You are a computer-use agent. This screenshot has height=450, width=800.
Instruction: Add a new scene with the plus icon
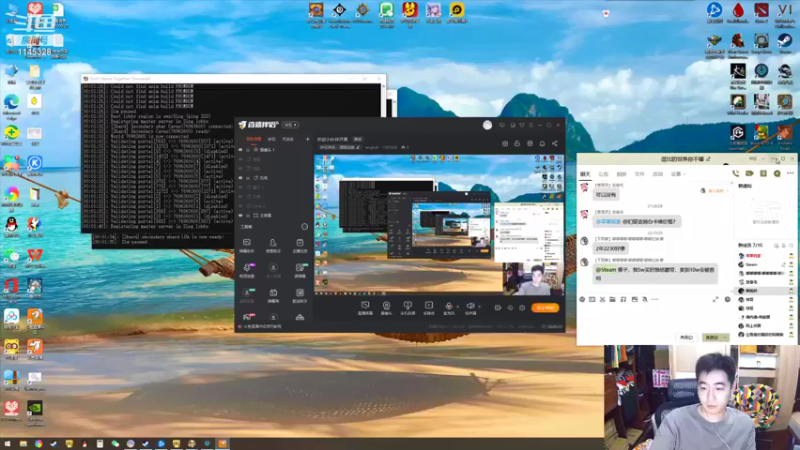point(308,139)
